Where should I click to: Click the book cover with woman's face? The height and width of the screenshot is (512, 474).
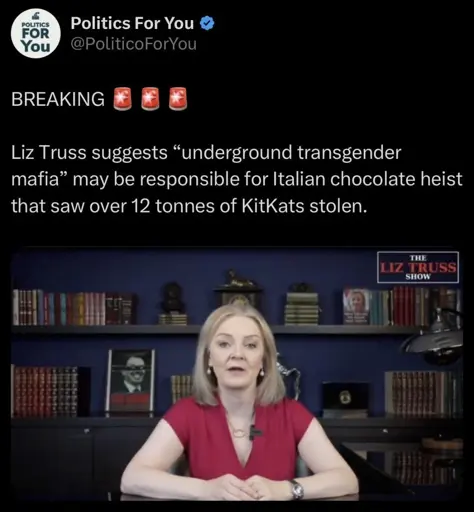(357, 306)
